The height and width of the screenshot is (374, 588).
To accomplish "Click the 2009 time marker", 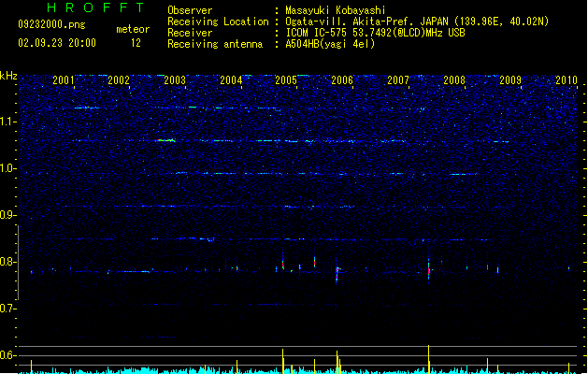I will coord(510,80).
